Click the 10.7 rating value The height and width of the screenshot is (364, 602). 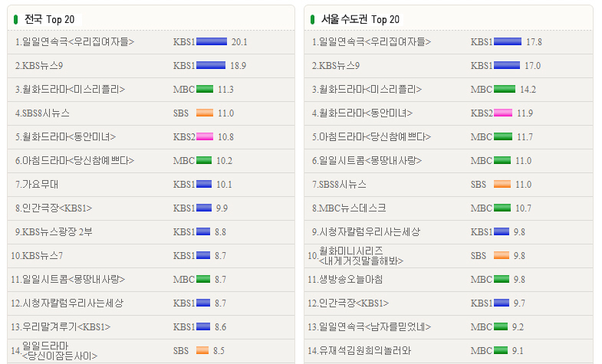(523, 208)
